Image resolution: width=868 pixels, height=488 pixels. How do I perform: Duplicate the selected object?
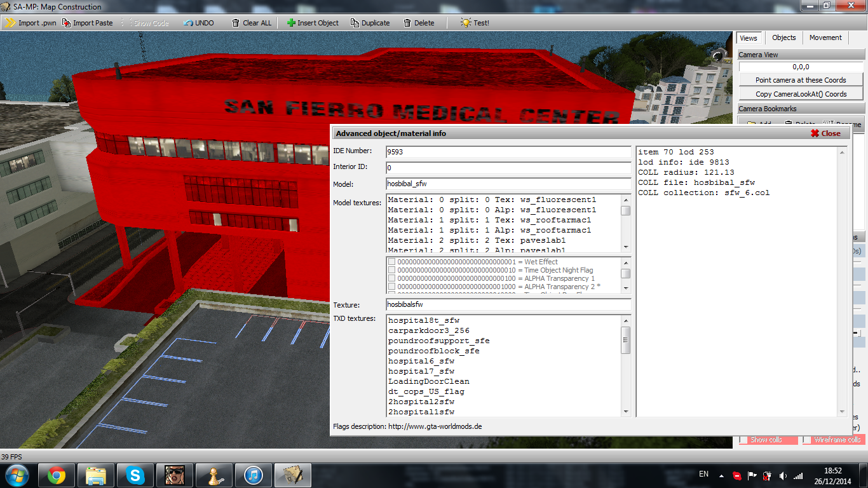click(369, 23)
